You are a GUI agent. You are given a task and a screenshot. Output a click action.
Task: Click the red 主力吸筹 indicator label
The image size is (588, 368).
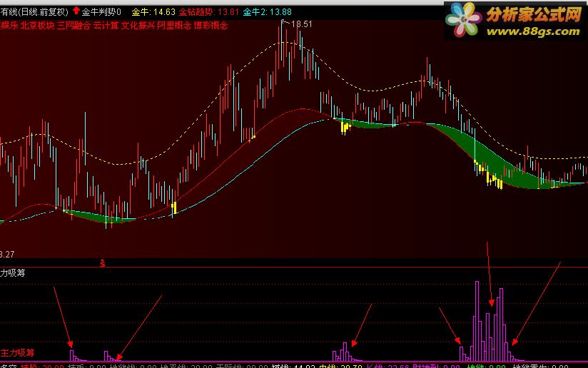click(x=17, y=352)
